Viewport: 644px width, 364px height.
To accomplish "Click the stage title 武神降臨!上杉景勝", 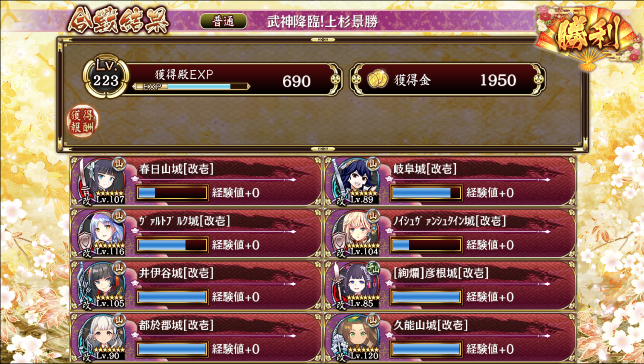I will click(x=323, y=22).
